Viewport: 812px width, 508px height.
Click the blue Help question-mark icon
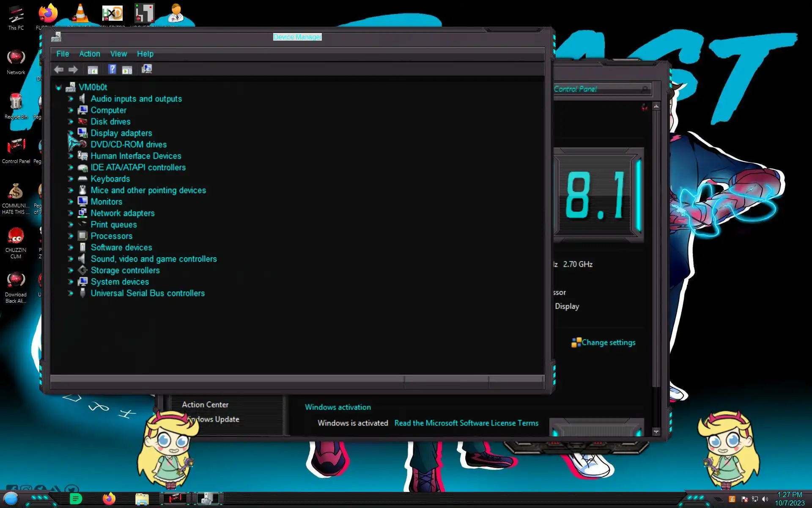coord(112,69)
